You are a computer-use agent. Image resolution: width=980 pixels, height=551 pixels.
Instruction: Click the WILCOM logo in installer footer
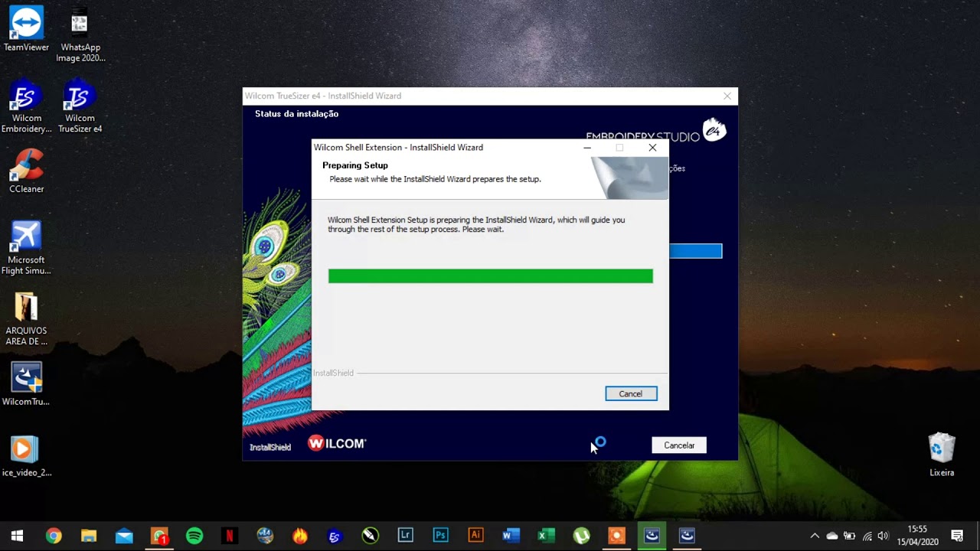(337, 443)
